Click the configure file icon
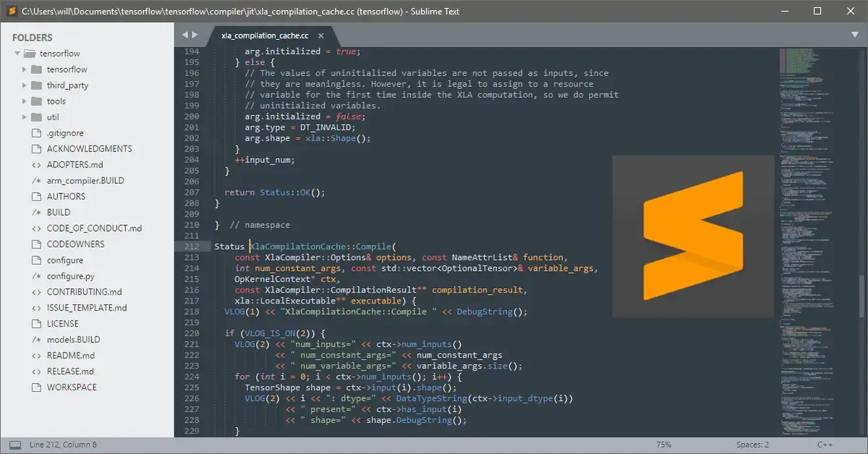The image size is (868, 454). pyautogui.click(x=37, y=261)
